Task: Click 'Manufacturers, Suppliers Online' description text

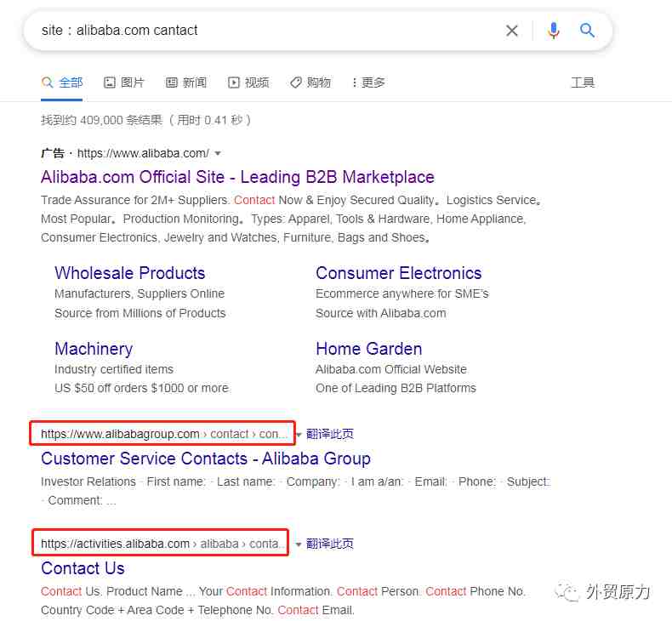Action: [140, 293]
